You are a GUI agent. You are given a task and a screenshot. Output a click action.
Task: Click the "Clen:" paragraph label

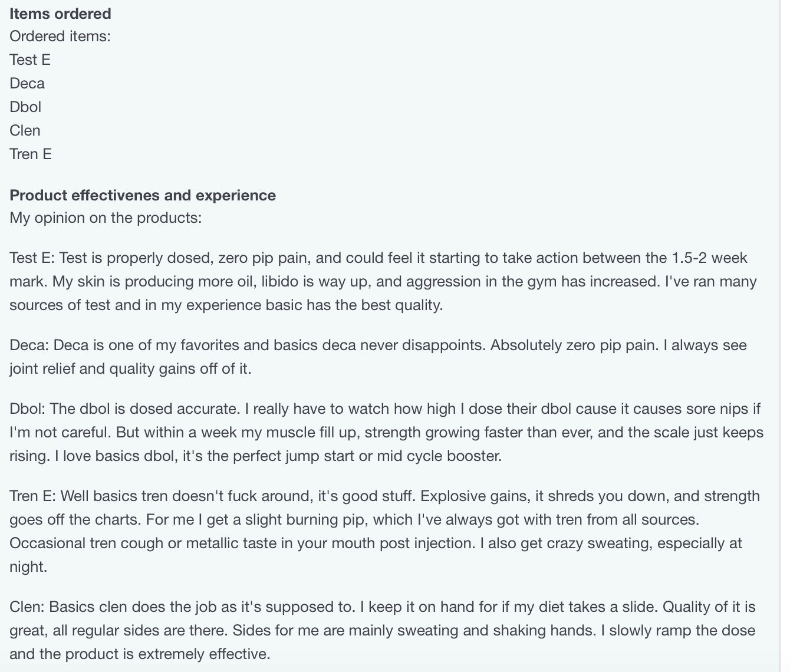coord(27,607)
